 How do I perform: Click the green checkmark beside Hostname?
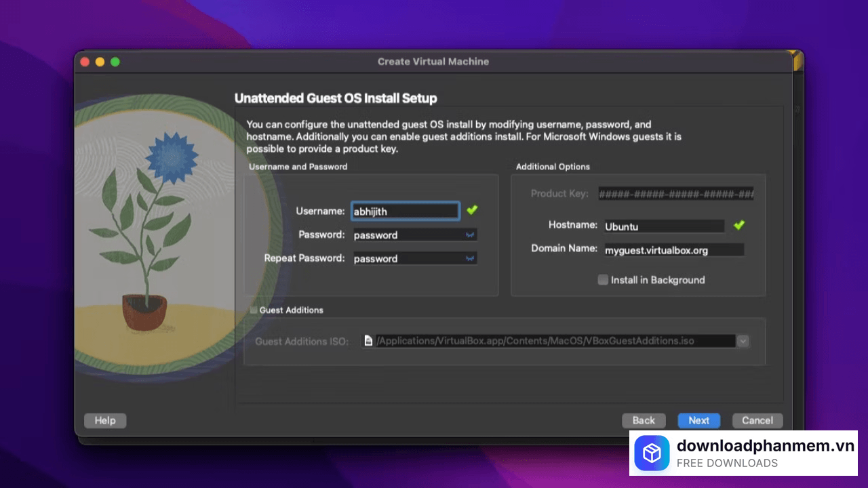738,225
